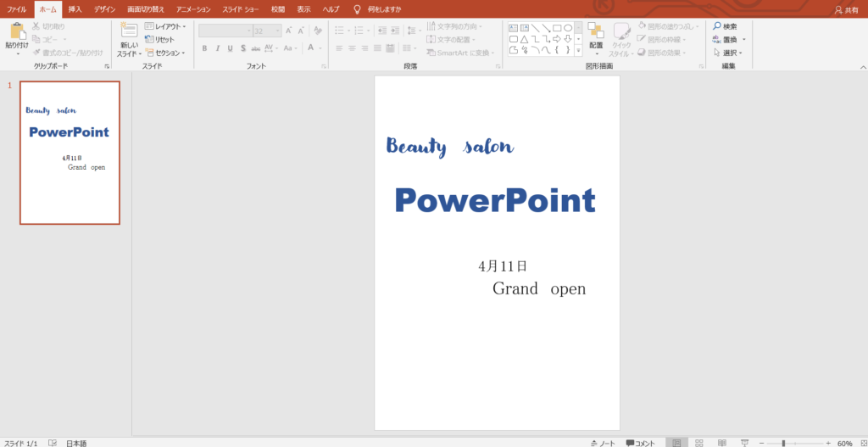The width and height of the screenshot is (868, 447).
Task: Pick the Right Arrow shape
Action: pos(557,39)
